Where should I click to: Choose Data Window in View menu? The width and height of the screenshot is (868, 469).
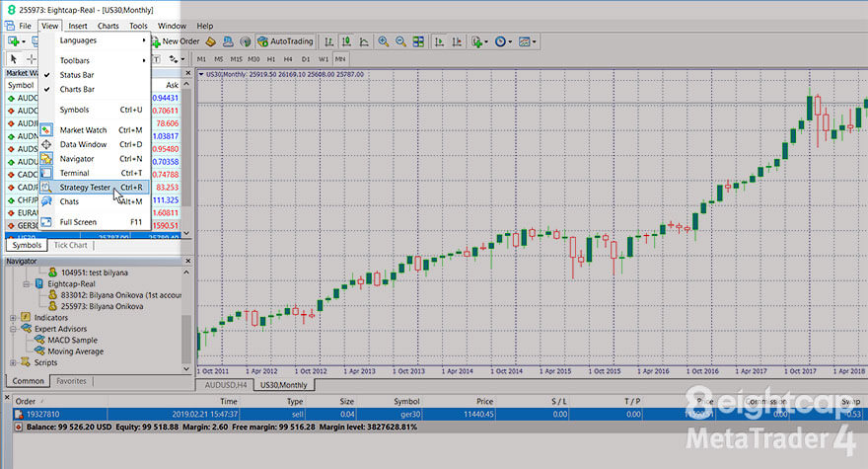(x=95, y=144)
